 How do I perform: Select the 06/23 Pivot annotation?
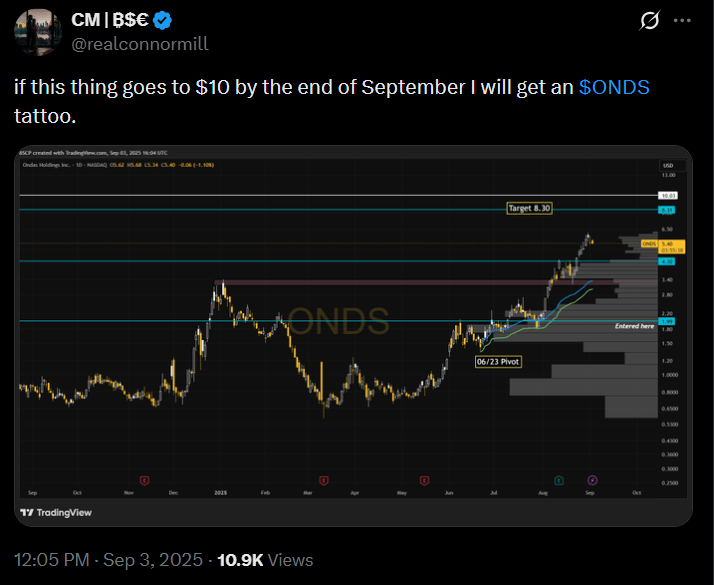pos(498,362)
